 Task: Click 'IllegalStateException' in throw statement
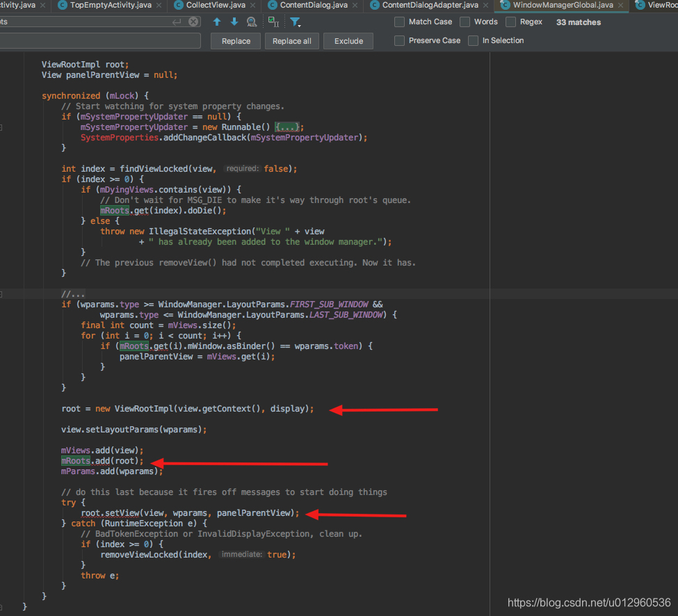point(200,232)
